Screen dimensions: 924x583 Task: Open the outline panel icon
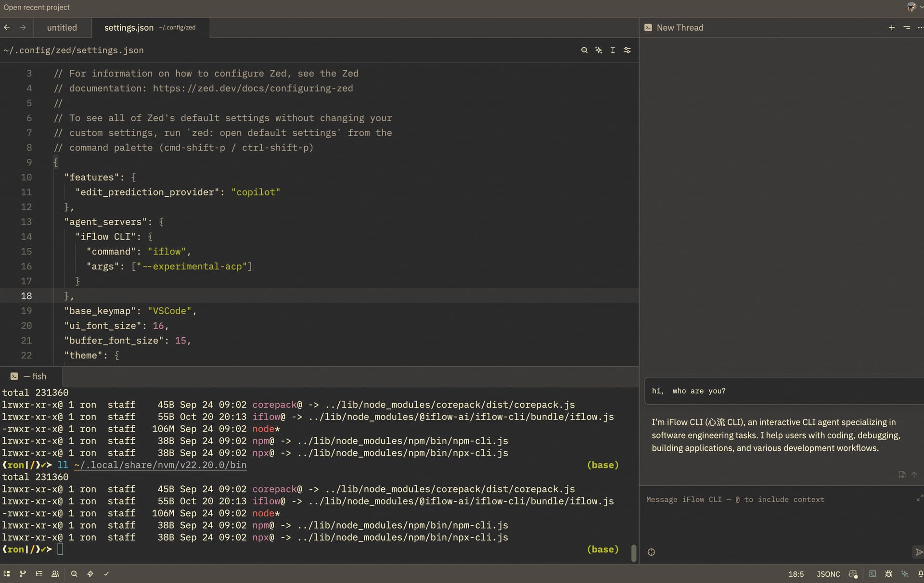coord(39,573)
